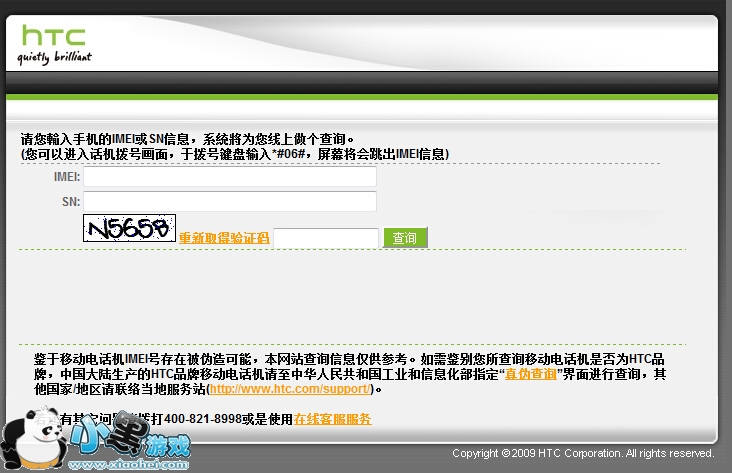The image size is (732, 473).
Task: Click the SN: label text
Action: pos(71,201)
